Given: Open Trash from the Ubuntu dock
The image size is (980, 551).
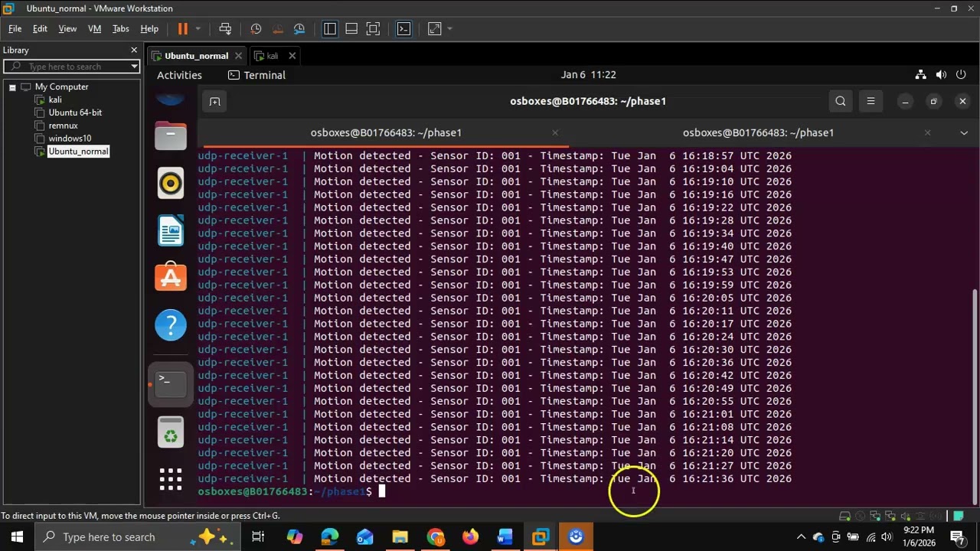Looking at the screenshot, I should [x=171, y=434].
